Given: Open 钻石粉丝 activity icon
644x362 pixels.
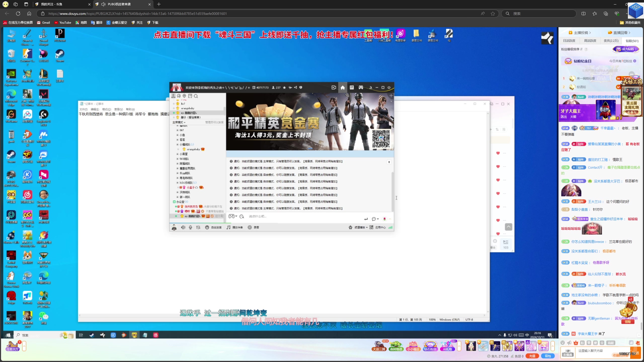Looking at the screenshot, I should point(430,346).
